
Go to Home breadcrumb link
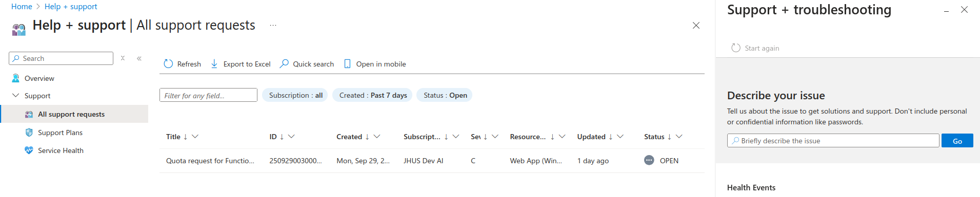click(22, 7)
